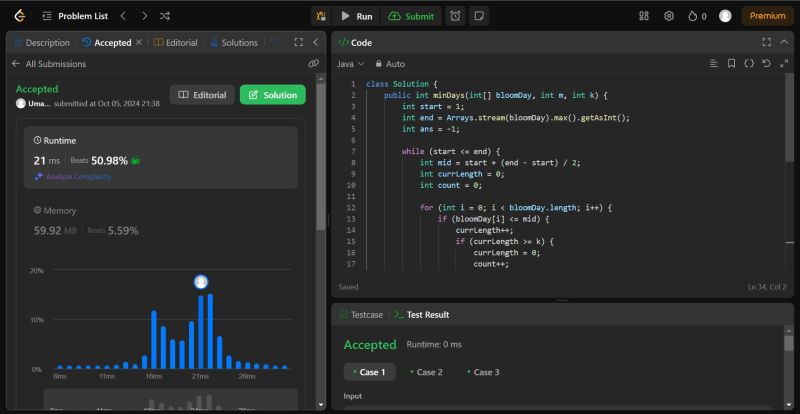Switch to the Testcase tab

(361, 315)
